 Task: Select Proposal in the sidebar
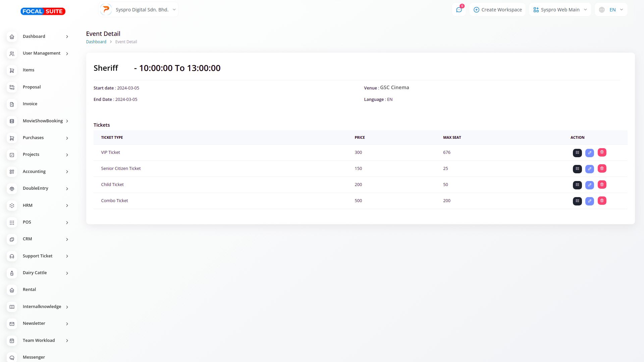coord(32,87)
